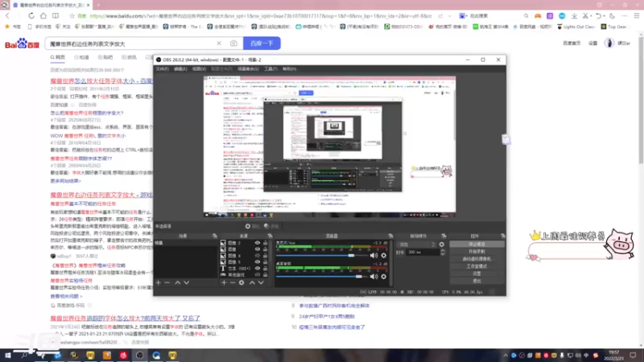Toggle visibility of 图像 2 source
Viewport: 644px width, 362px height.
click(258, 243)
